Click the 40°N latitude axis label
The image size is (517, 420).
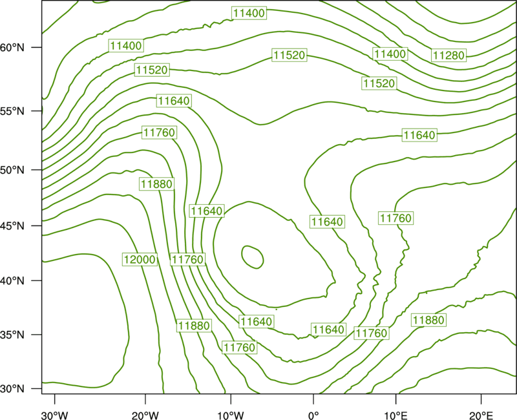click(12, 280)
